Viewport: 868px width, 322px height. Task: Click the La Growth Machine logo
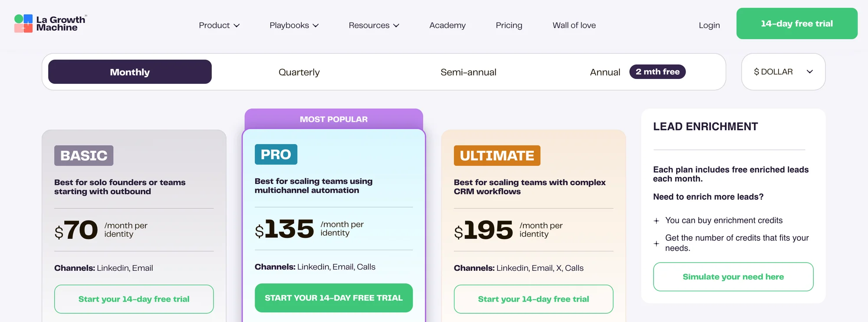point(50,23)
